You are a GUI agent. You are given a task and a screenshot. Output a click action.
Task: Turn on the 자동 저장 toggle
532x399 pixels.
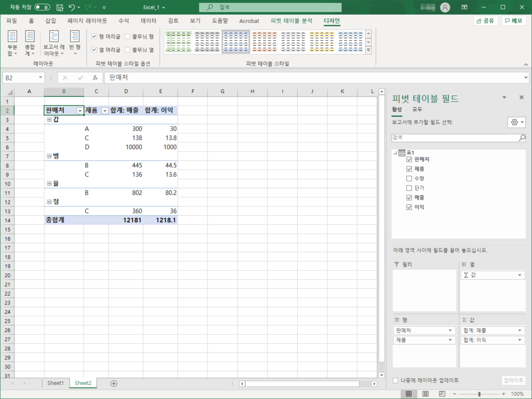[43, 8]
